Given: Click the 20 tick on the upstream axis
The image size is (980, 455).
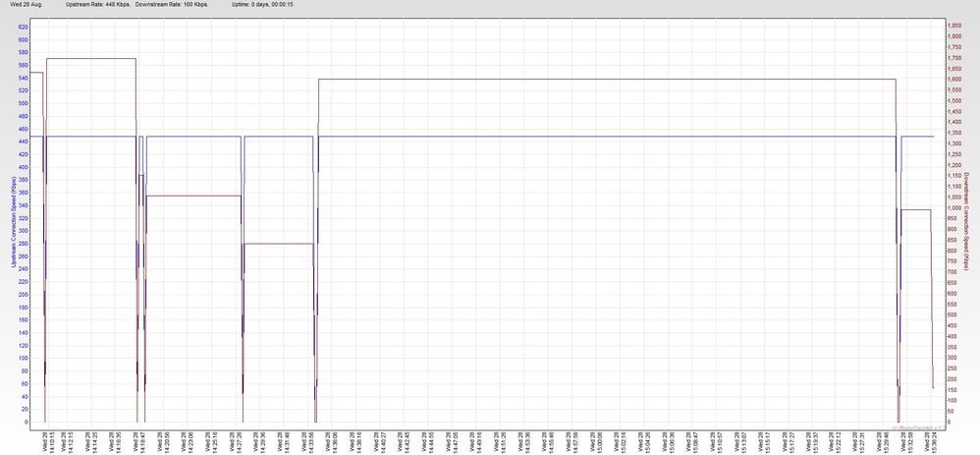Looking at the screenshot, I should [25, 409].
